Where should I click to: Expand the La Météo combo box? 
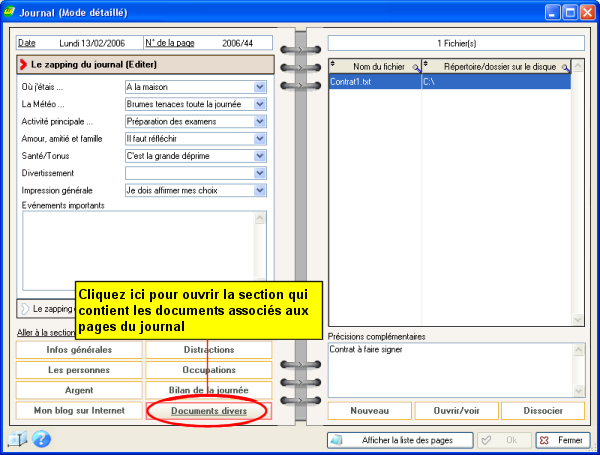point(260,104)
